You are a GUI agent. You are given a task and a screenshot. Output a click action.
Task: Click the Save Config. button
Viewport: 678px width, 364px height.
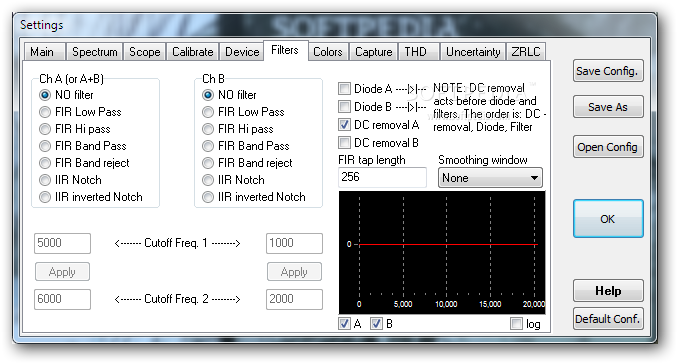pyautogui.click(x=608, y=71)
